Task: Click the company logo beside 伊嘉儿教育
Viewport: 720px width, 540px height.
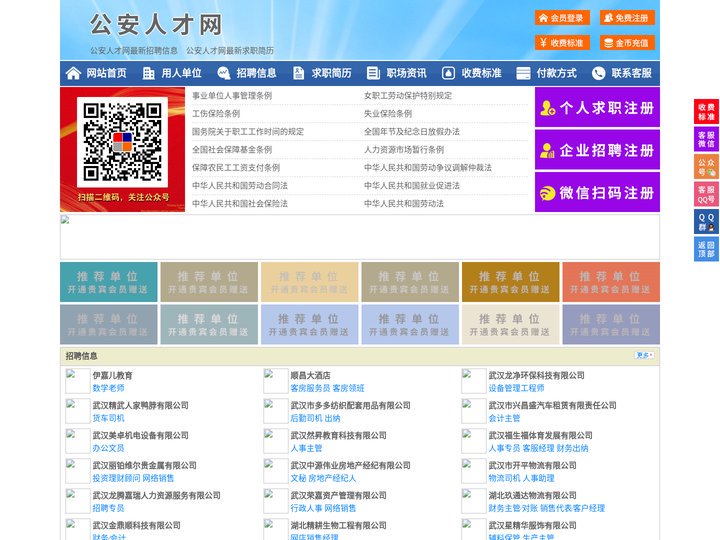Action: point(78,381)
